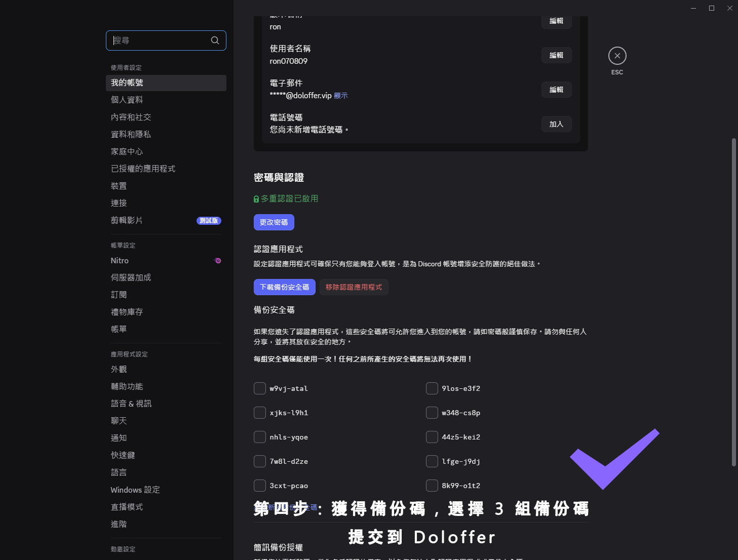Check the 8k99-o1t2 backup code box
The height and width of the screenshot is (560, 738).
tap(432, 486)
